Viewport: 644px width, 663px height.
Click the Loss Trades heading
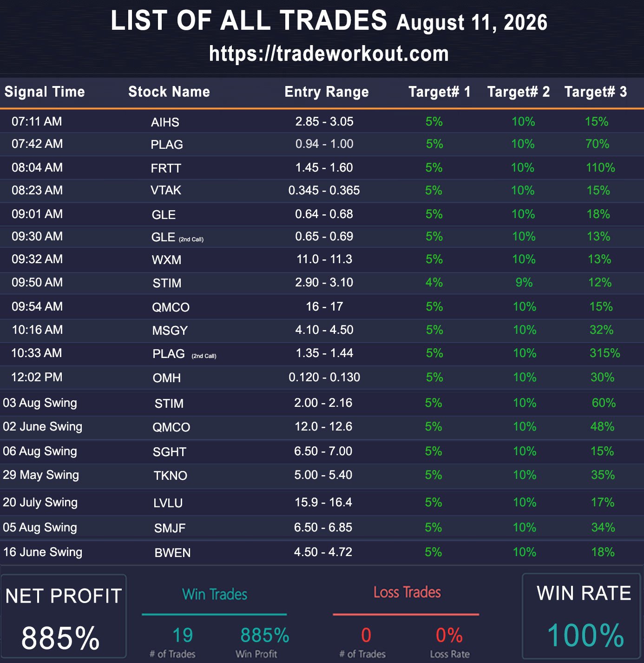point(407,592)
